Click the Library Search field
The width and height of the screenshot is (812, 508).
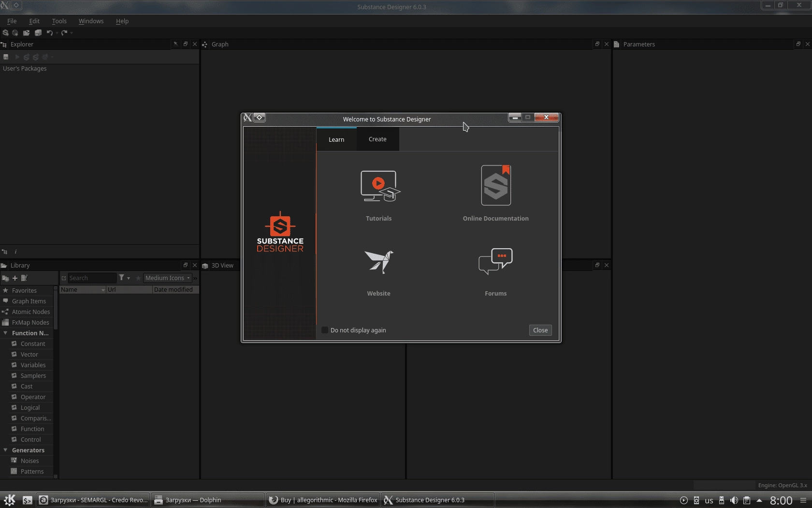pos(92,278)
